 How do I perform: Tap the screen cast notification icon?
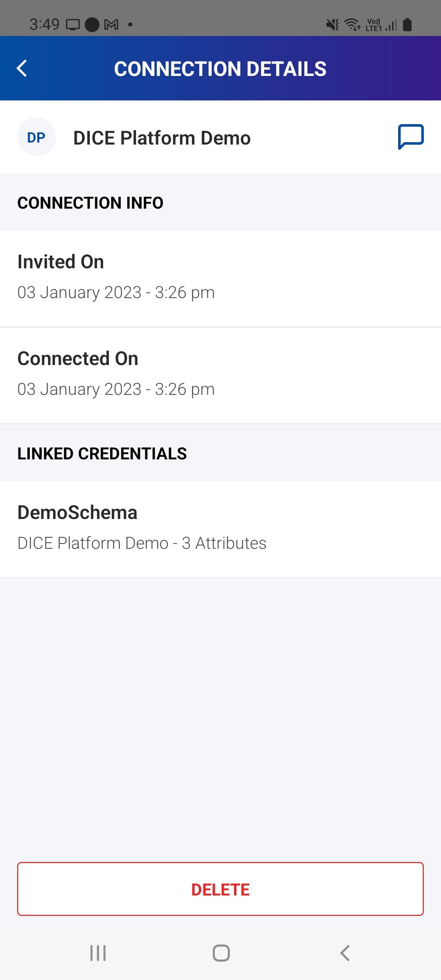pyautogui.click(x=73, y=24)
